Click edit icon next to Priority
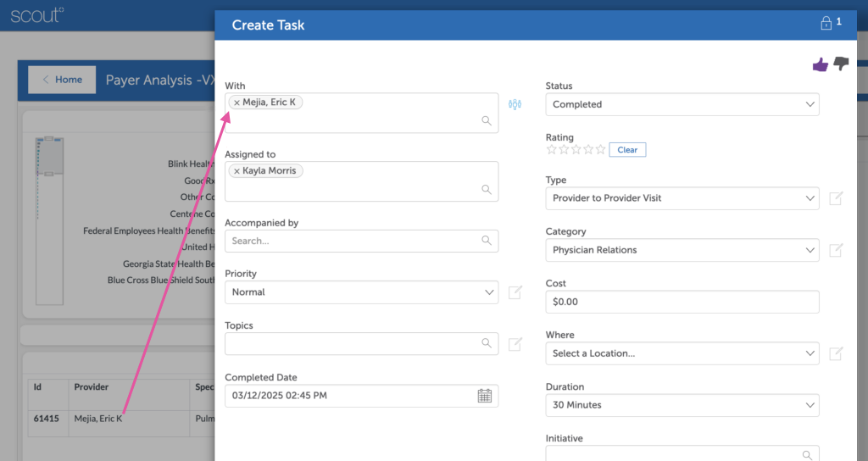Image resolution: width=868 pixels, height=461 pixels. click(x=515, y=292)
